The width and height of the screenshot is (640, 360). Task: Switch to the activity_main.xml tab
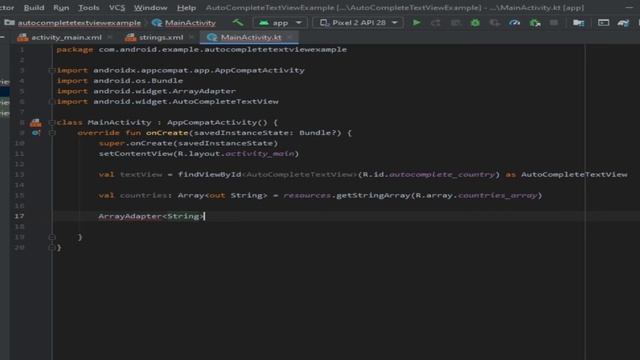67,37
